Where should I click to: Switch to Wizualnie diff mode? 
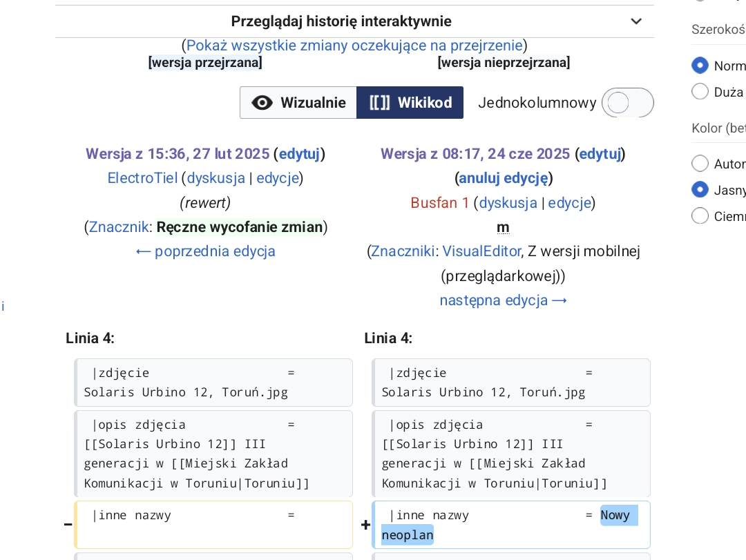(298, 103)
